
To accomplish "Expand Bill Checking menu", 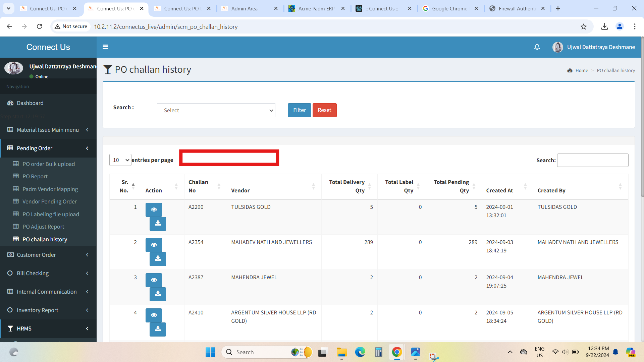I will (48, 273).
